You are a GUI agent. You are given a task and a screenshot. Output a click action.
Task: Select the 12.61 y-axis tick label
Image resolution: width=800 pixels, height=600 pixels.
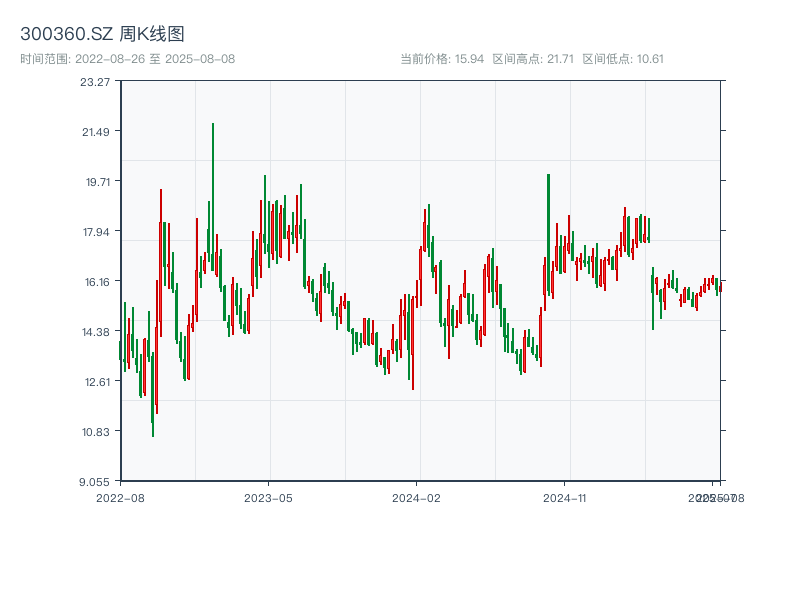(x=96, y=382)
